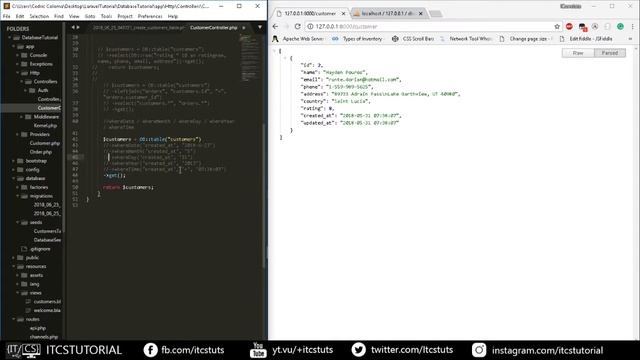
Task: Go to the previous tab with the left arrow
Action: pos(73,28)
